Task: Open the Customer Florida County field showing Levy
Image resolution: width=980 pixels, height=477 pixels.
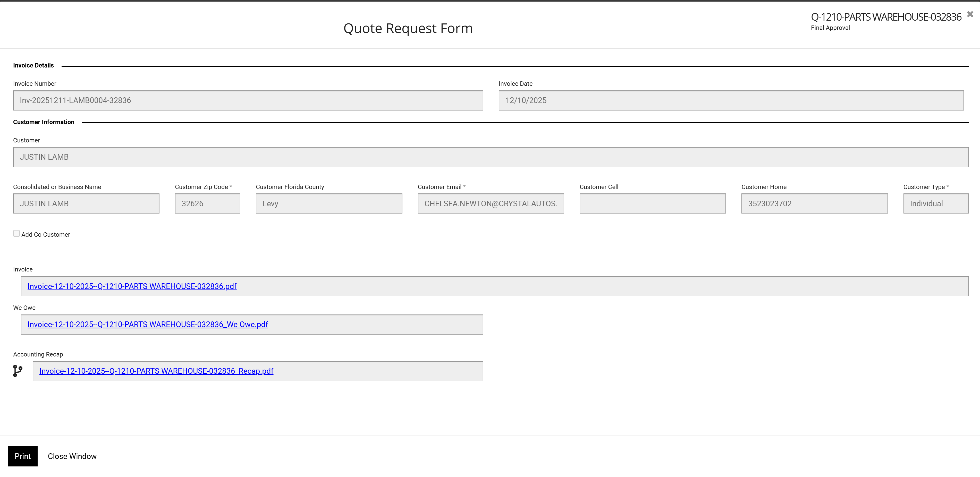Action: 329,203
